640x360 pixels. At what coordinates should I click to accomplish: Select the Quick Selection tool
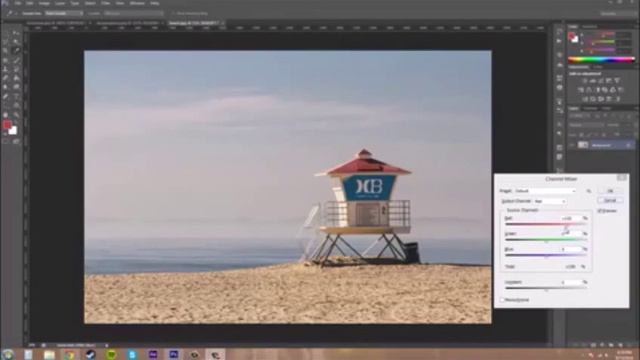click(16, 42)
